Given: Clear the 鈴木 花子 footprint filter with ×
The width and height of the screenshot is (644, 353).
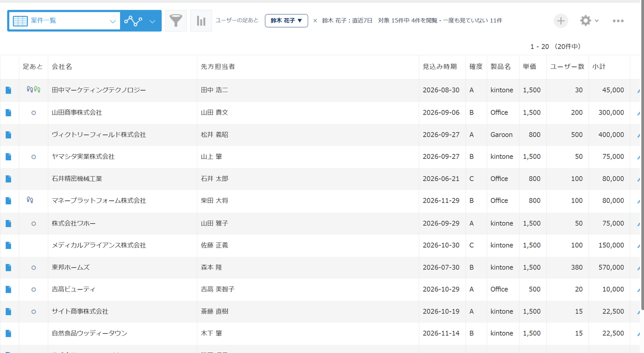Looking at the screenshot, I should click(315, 21).
